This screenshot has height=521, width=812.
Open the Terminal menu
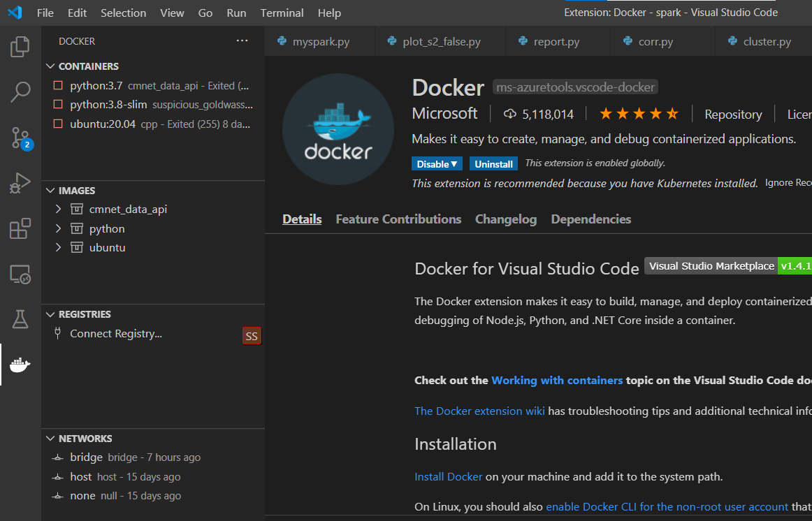(x=282, y=13)
